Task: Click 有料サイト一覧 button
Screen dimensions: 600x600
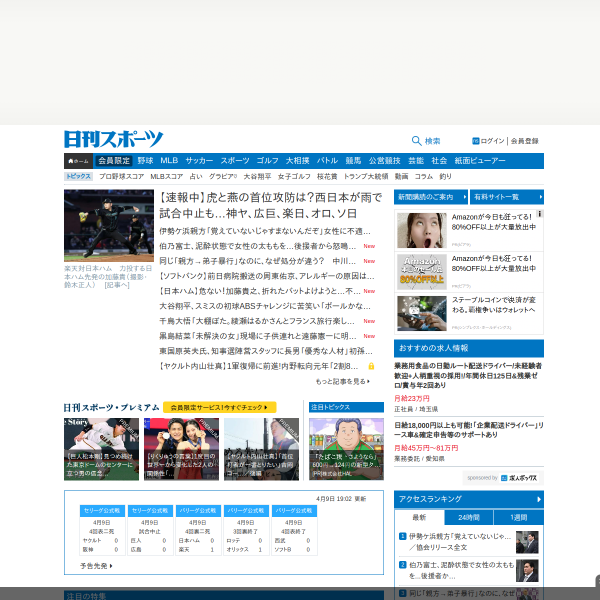Action: tap(507, 197)
